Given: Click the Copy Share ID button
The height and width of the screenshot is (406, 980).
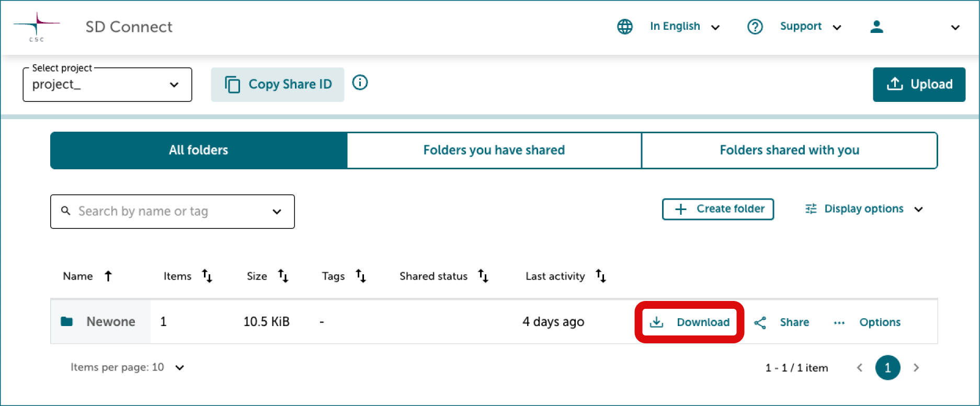Looking at the screenshot, I should pyautogui.click(x=278, y=84).
